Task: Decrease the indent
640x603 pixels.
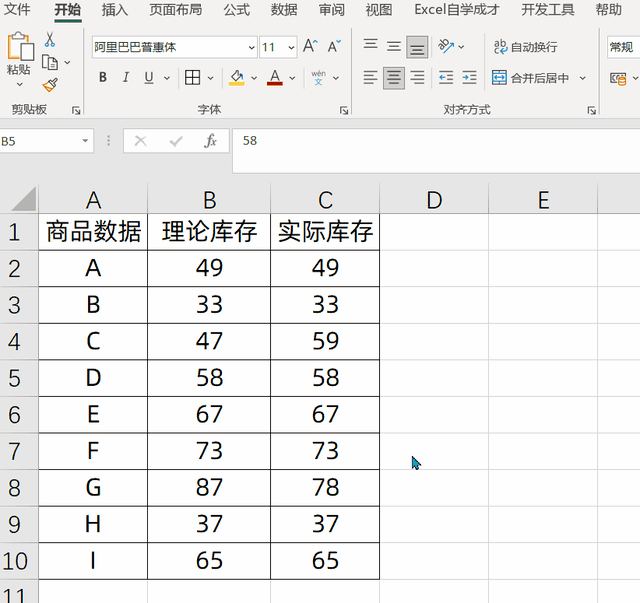Action: click(446, 77)
